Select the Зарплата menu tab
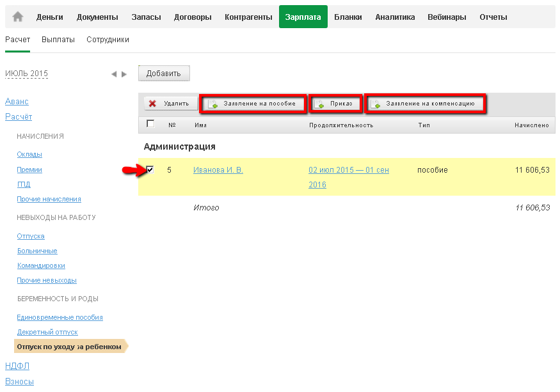Viewport: 560px width, 392px height. click(x=303, y=17)
